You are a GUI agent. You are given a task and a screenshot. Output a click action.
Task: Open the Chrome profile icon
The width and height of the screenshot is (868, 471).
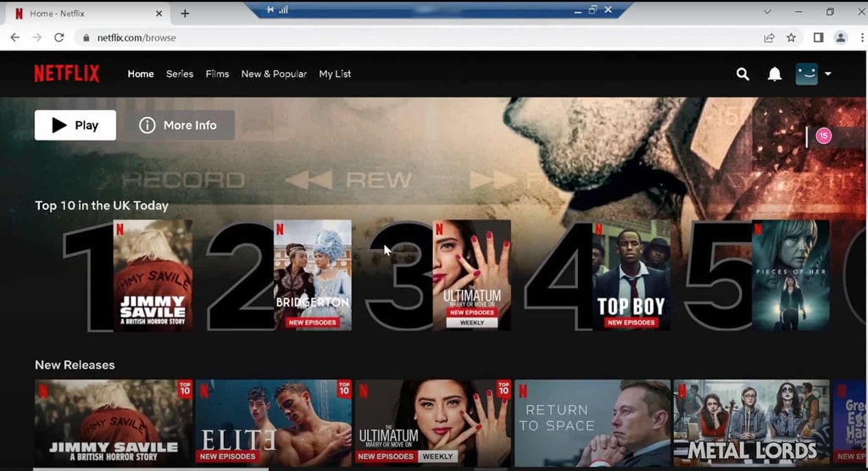(840, 37)
